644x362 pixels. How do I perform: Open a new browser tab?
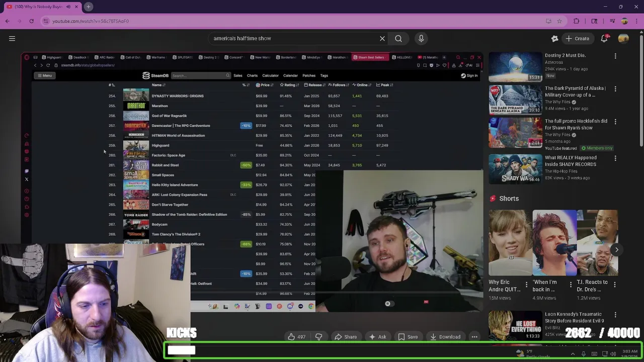click(88, 7)
